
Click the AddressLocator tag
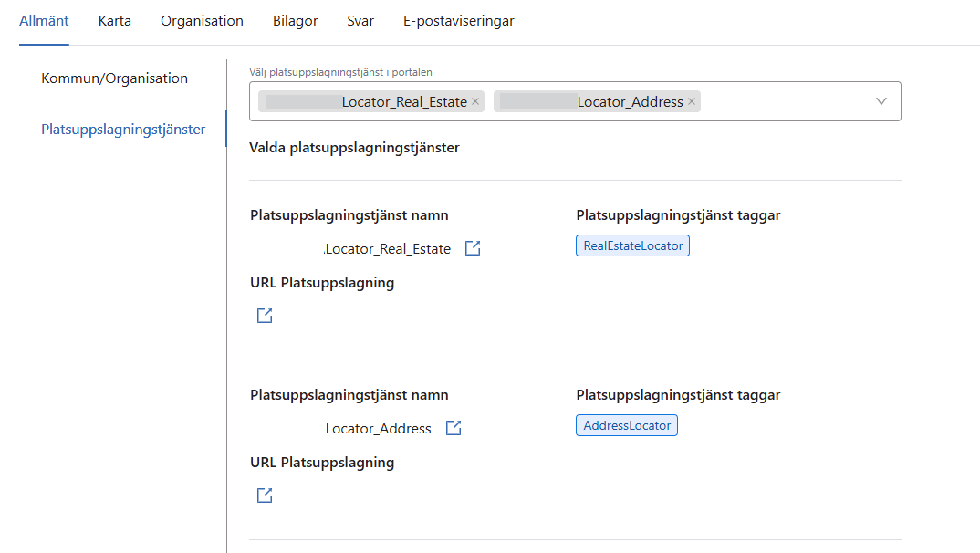(627, 425)
